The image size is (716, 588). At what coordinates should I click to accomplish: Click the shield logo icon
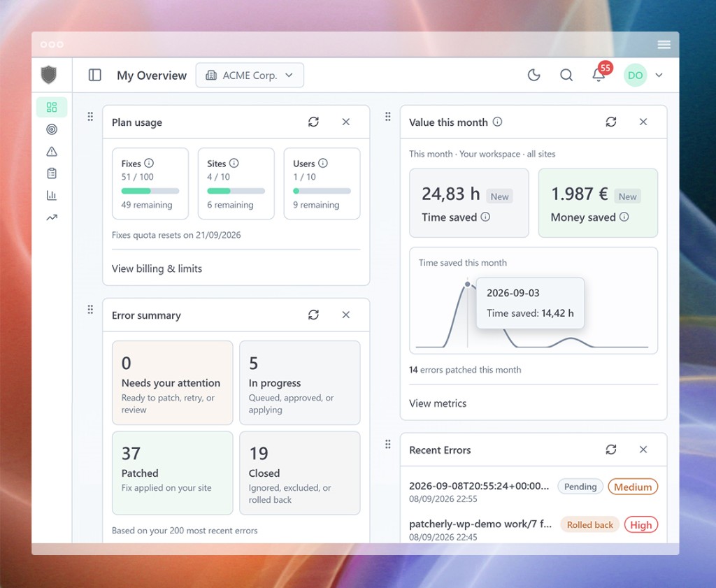click(48, 74)
